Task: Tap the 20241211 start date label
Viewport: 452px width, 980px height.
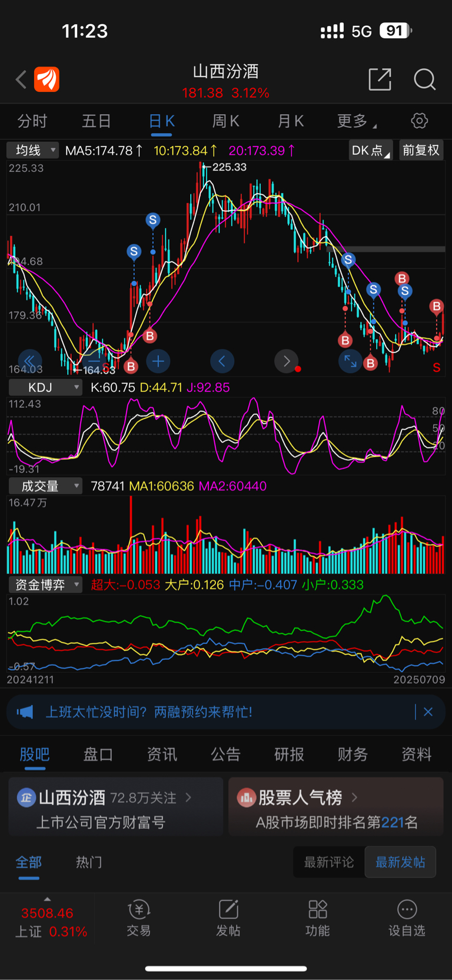Action: coord(31,679)
